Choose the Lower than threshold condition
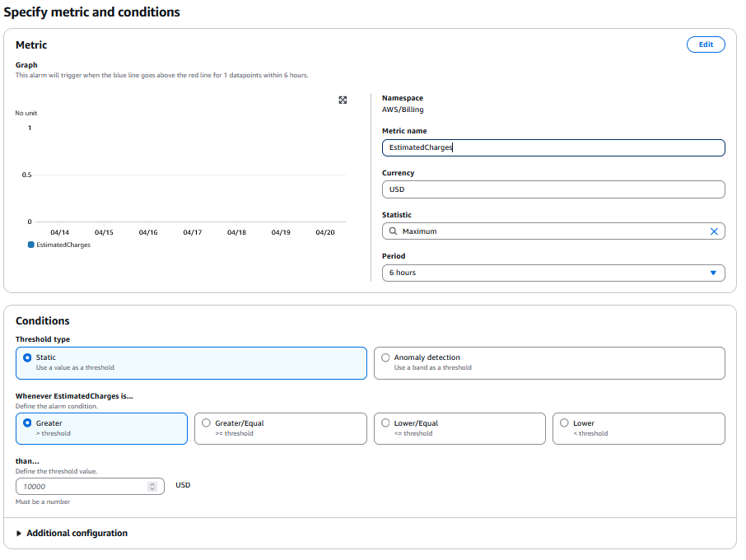 (564, 423)
